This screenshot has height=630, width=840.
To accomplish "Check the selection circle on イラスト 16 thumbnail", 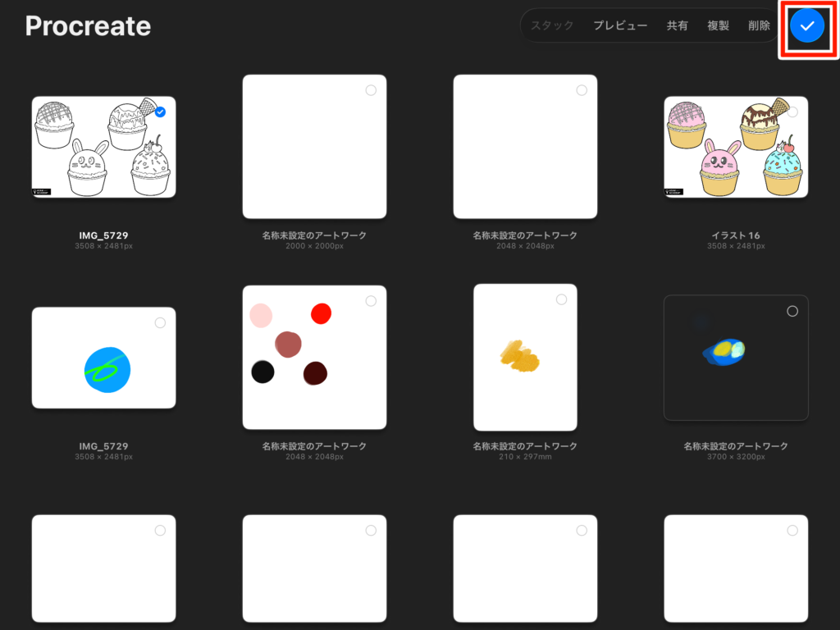I will [x=792, y=112].
